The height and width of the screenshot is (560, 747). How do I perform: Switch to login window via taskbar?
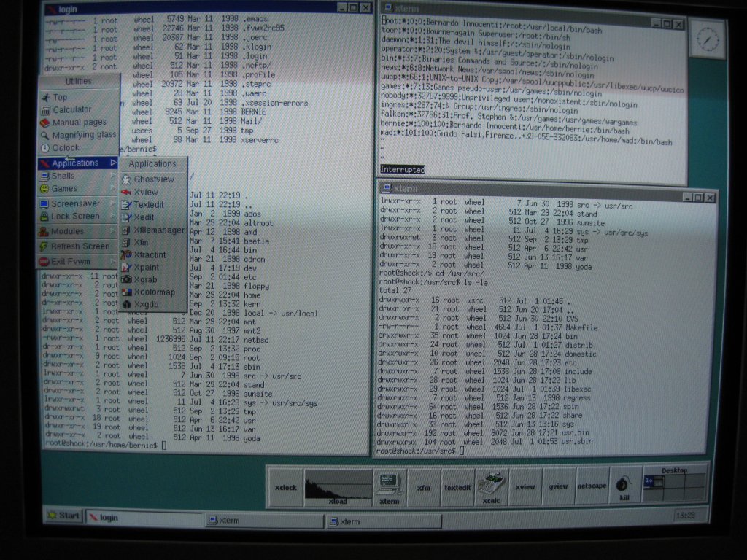(x=143, y=518)
